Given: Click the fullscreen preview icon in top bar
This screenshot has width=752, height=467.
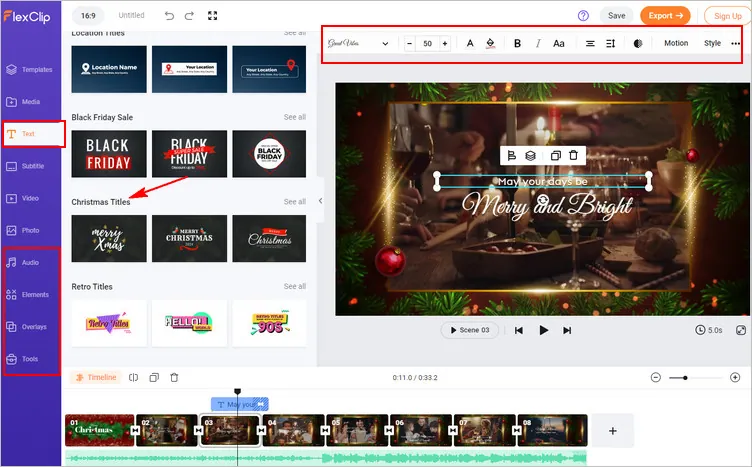Looking at the screenshot, I should coord(212,16).
